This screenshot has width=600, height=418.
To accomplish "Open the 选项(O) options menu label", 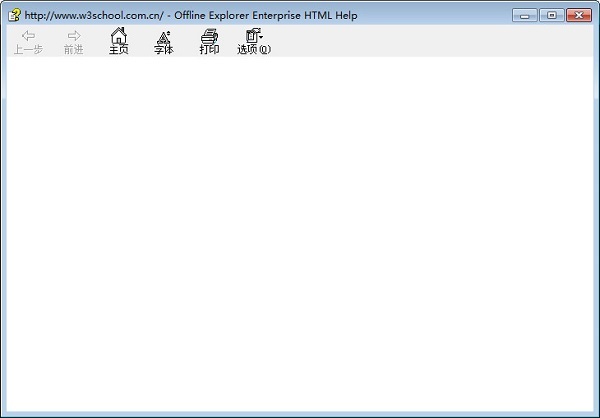I will [254, 49].
